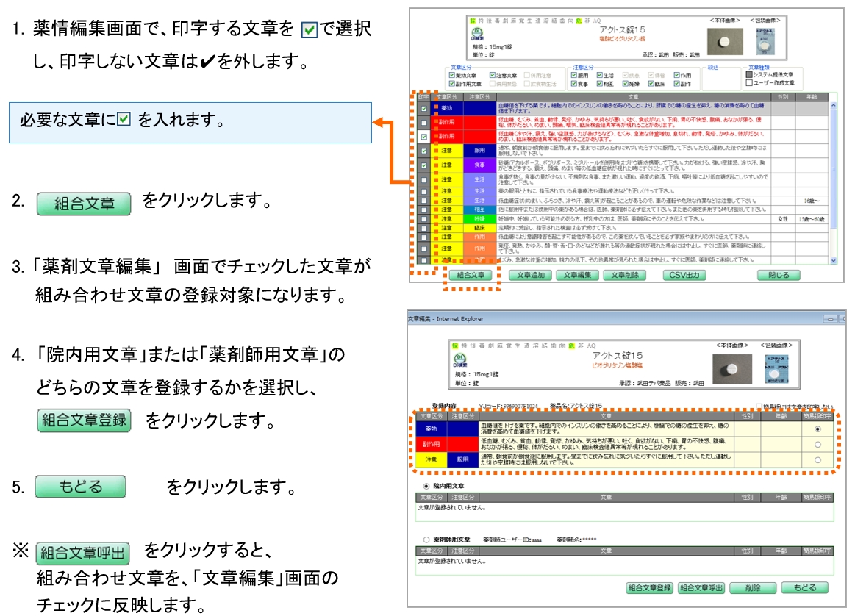855x616 pixels.
Task: Uncheck the print checkbox for the 薬効 row
Action: 423,109
